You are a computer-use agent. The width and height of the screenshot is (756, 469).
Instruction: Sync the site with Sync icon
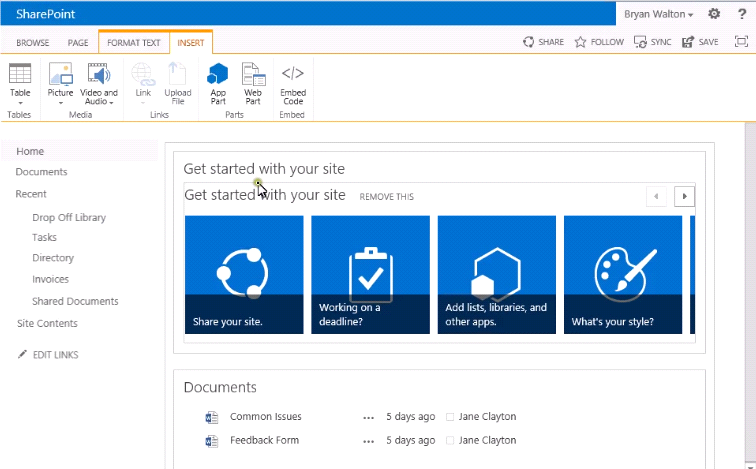pyautogui.click(x=640, y=42)
